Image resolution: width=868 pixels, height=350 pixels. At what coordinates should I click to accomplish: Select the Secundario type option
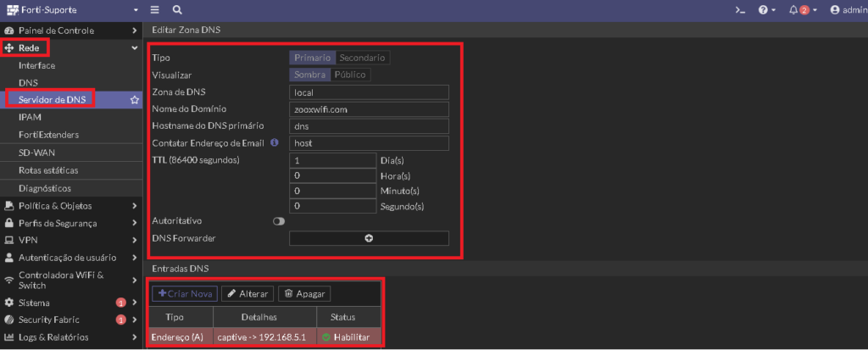tap(363, 58)
